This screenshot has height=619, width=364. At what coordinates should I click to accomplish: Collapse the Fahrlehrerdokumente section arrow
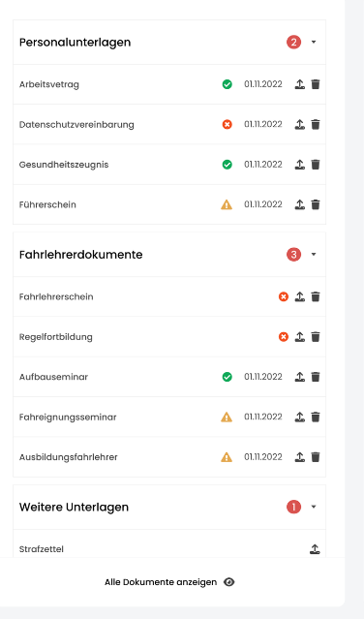pos(314,254)
